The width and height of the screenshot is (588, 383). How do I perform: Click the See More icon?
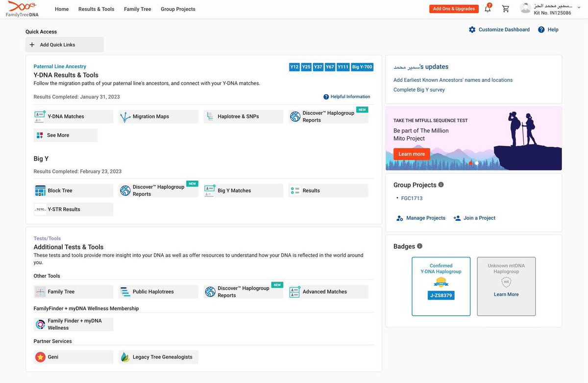[40, 135]
